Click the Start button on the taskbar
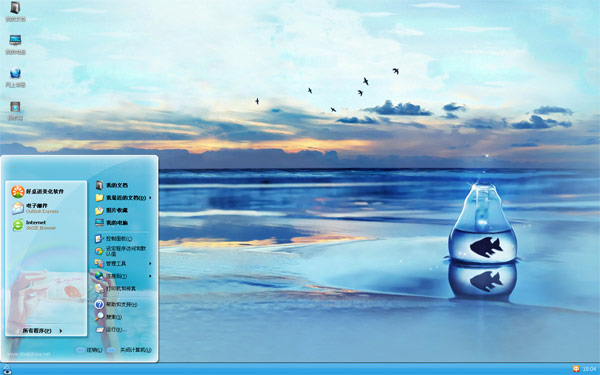 (7, 369)
